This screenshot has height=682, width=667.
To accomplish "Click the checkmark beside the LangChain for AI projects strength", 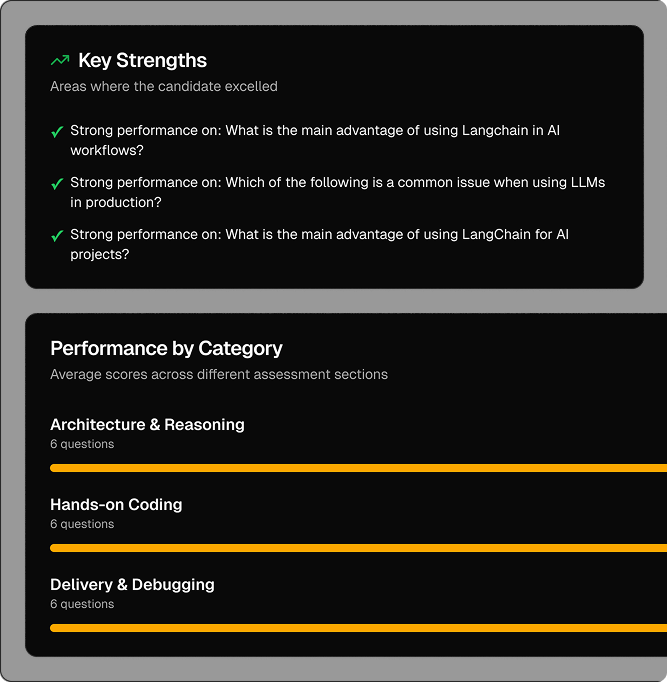I will point(57,235).
